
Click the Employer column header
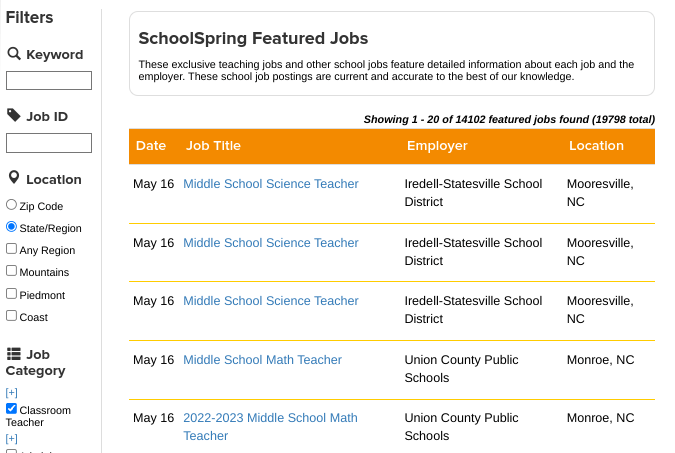coord(437,146)
